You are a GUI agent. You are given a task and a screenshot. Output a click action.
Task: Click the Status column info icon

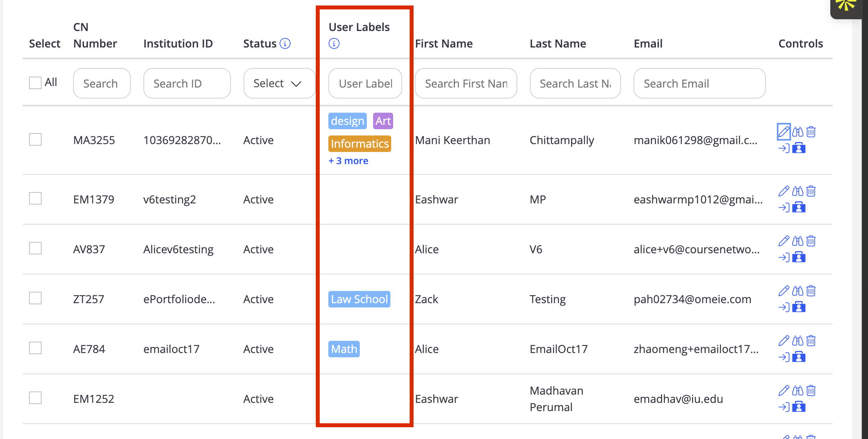[x=285, y=44]
